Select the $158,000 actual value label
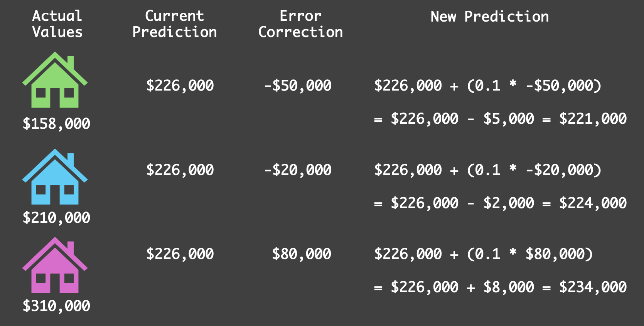Screen dimensions: 644x326 (x=56, y=124)
